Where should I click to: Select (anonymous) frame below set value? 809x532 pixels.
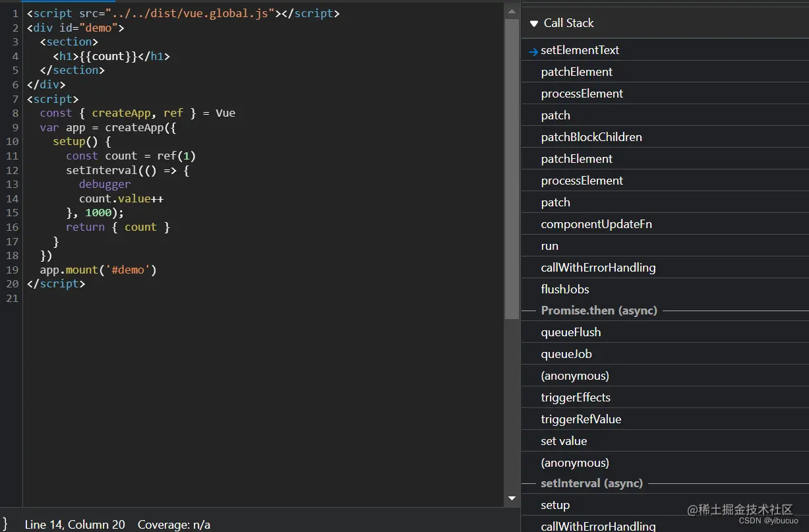pyautogui.click(x=665, y=463)
